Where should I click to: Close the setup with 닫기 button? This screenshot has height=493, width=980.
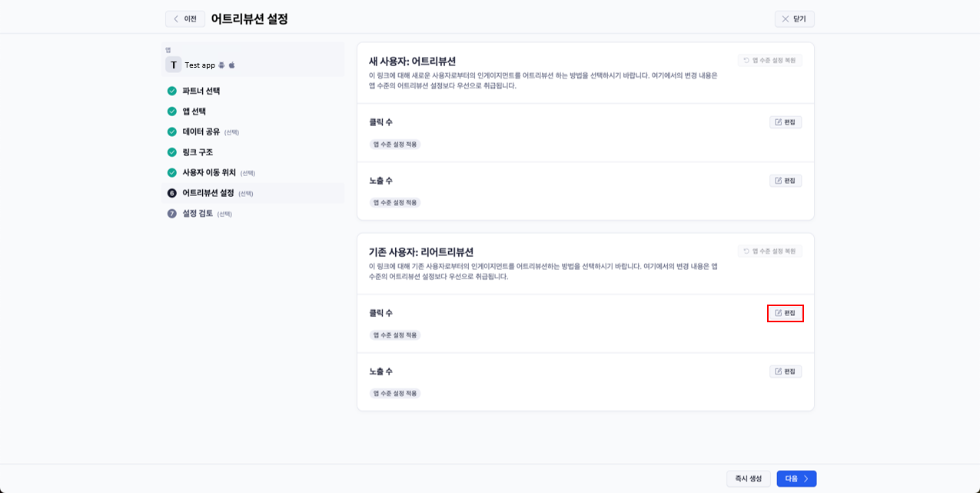pyautogui.click(x=794, y=18)
